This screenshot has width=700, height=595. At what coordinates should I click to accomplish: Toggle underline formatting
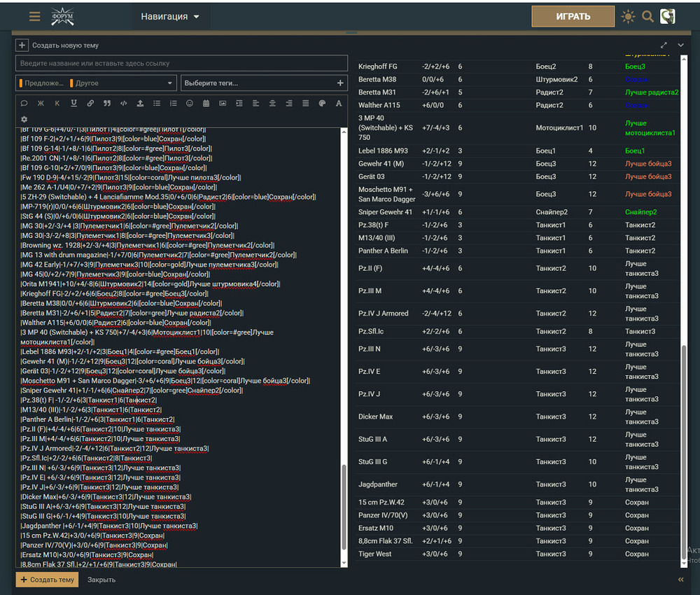[x=74, y=104]
